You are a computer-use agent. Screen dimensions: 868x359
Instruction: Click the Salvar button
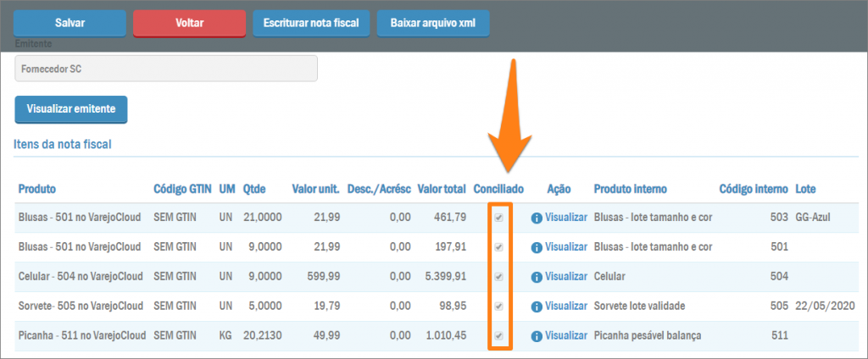click(70, 24)
